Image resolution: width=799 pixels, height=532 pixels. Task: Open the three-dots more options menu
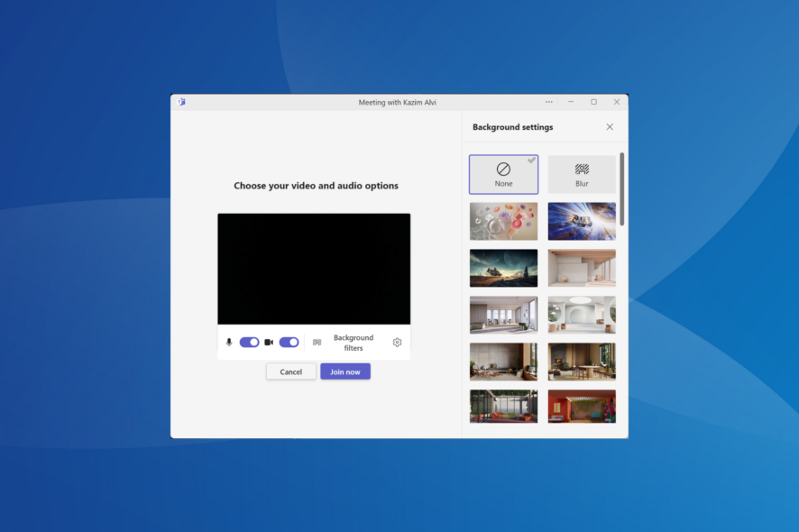tap(549, 102)
